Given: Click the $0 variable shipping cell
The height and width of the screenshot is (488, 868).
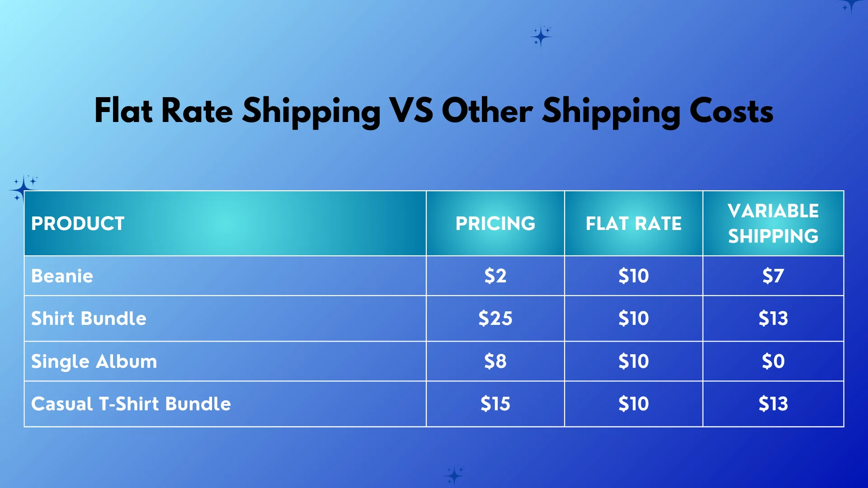Looking at the screenshot, I should point(773,361).
